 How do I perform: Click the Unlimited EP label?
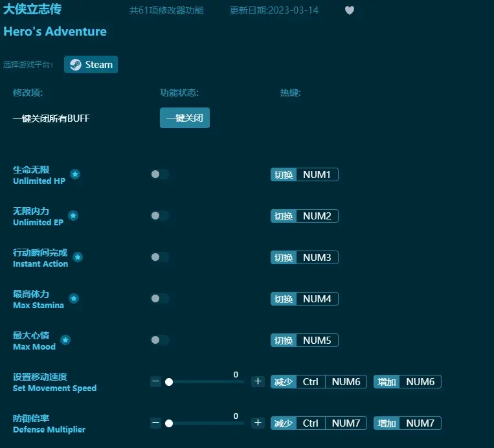click(x=38, y=223)
